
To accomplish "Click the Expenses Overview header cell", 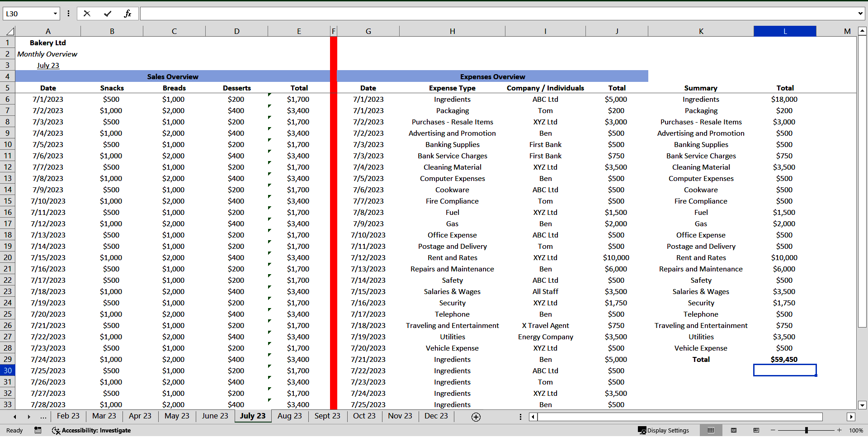I will coord(492,76).
